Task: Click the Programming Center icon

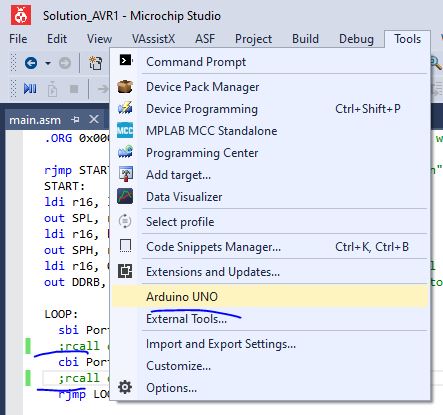Action: (125, 152)
